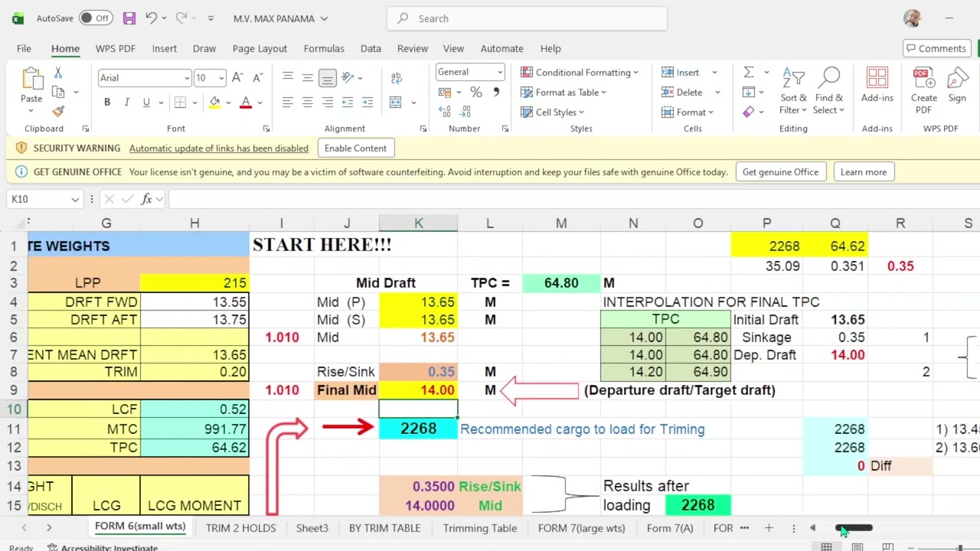Toggle the AutoSave switch
The image size is (980, 551).
point(96,18)
